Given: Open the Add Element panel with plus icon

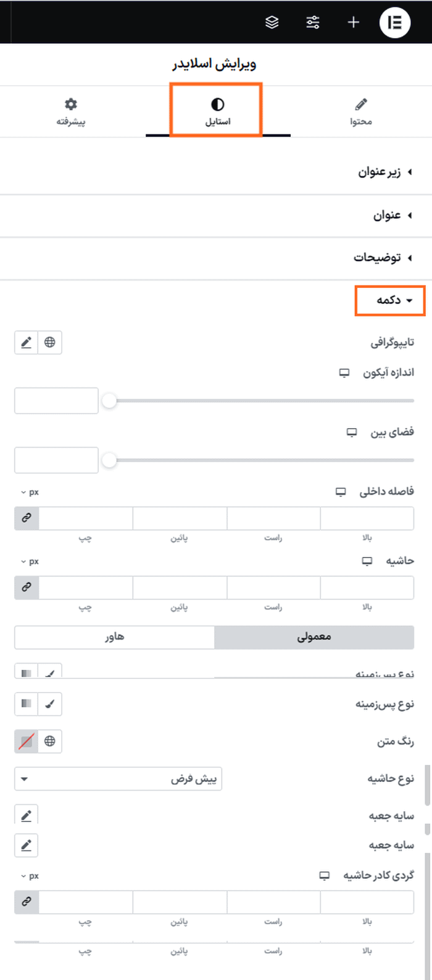Looking at the screenshot, I should pos(353,22).
